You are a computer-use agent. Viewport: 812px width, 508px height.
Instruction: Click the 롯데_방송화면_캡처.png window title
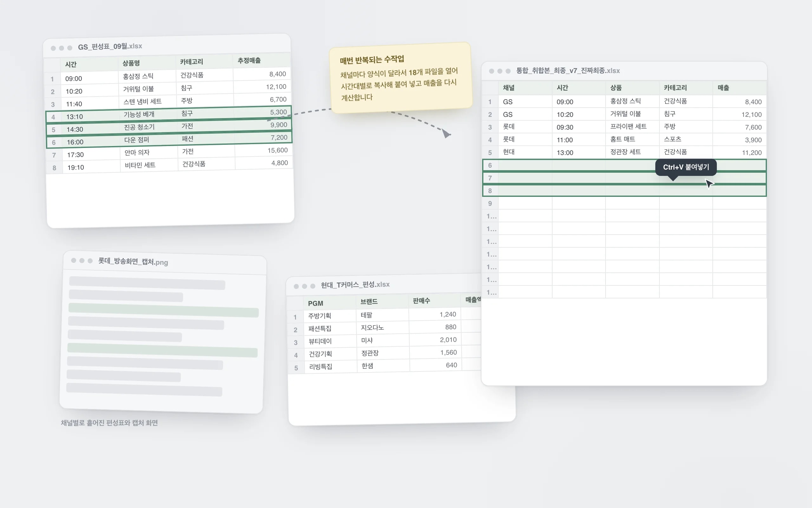(x=133, y=261)
